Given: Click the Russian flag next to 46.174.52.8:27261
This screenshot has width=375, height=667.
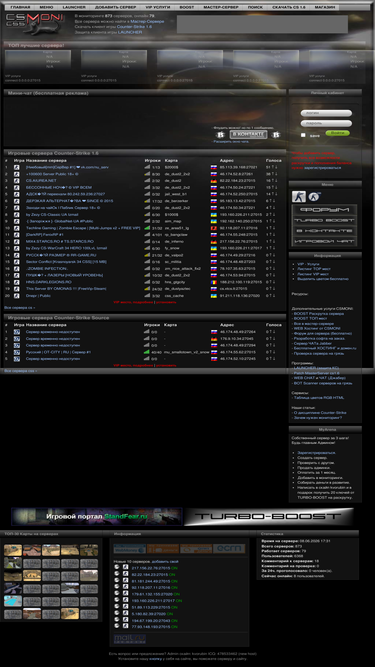Looking at the screenshot, I should pyautogui.click(x=214, y=174).
